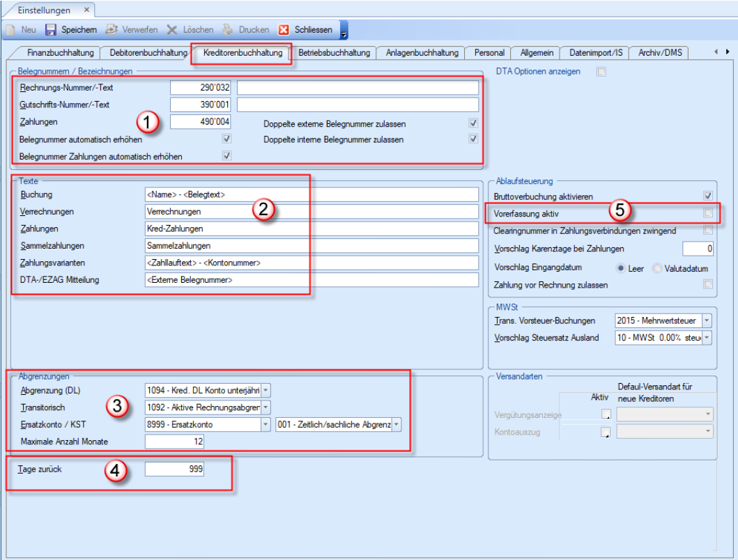The height and width of the screenshot is (560, 738).
Task: Expand Vorschlag Steuersatz Ausland dropdown
Action: click(707, 338)
